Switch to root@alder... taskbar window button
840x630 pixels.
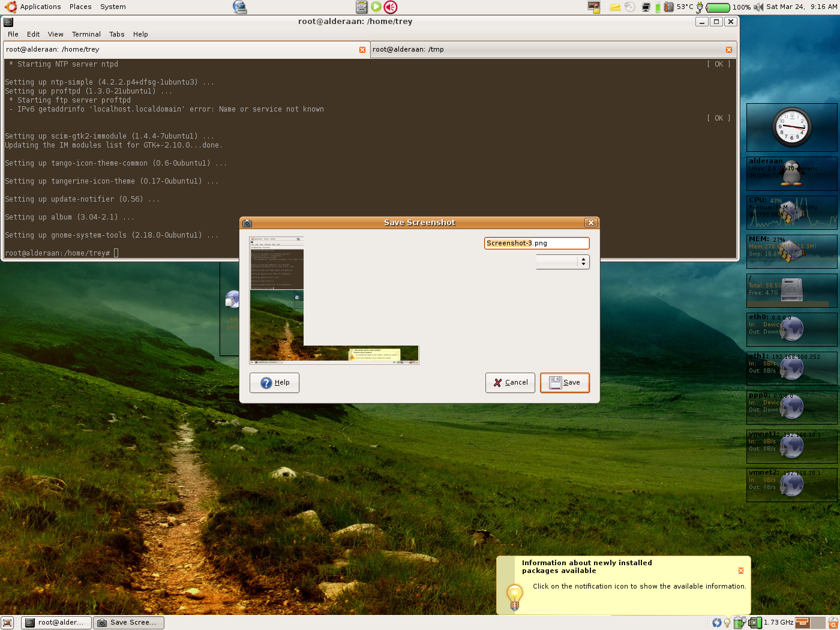(x=56, y=623)
